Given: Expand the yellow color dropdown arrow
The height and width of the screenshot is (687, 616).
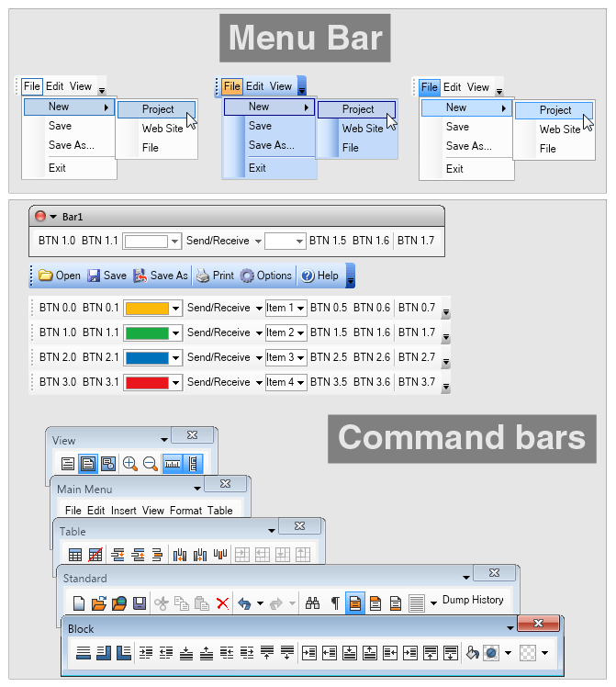Looking at the screenshot, I should coord(175,309).
